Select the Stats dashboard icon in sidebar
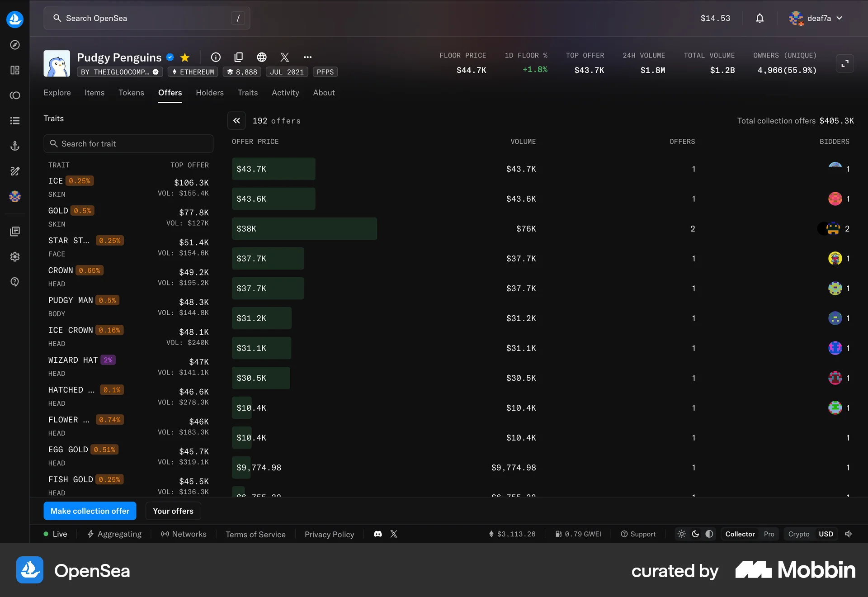Viewport: 868px width, 597px height. point(15,70)
